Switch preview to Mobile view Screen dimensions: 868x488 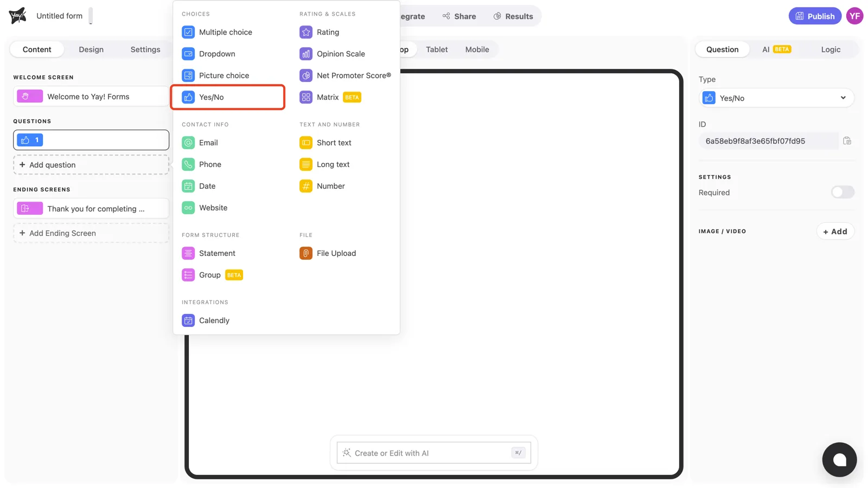[x=477, y=49]
